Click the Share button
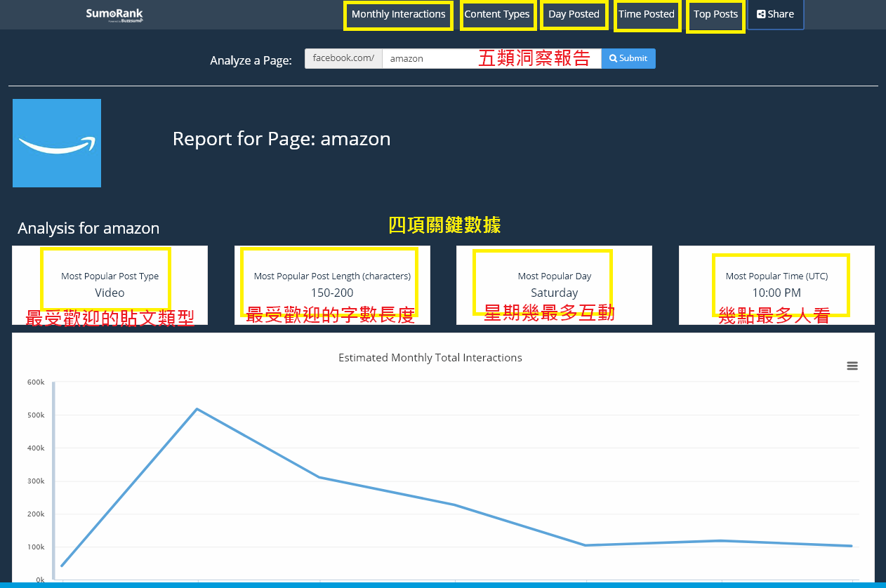Viewport: 886px width, 588px height. [x=776, y=14]
